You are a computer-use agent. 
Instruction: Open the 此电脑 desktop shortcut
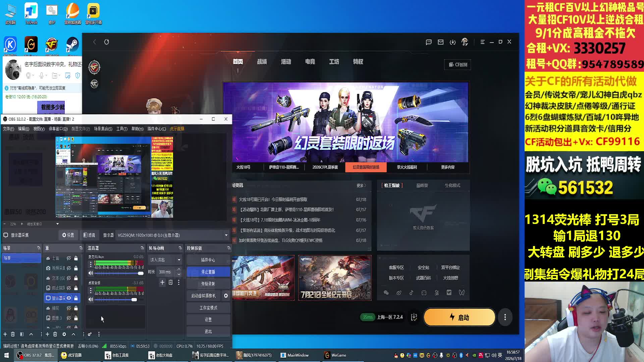click(10, 14)
